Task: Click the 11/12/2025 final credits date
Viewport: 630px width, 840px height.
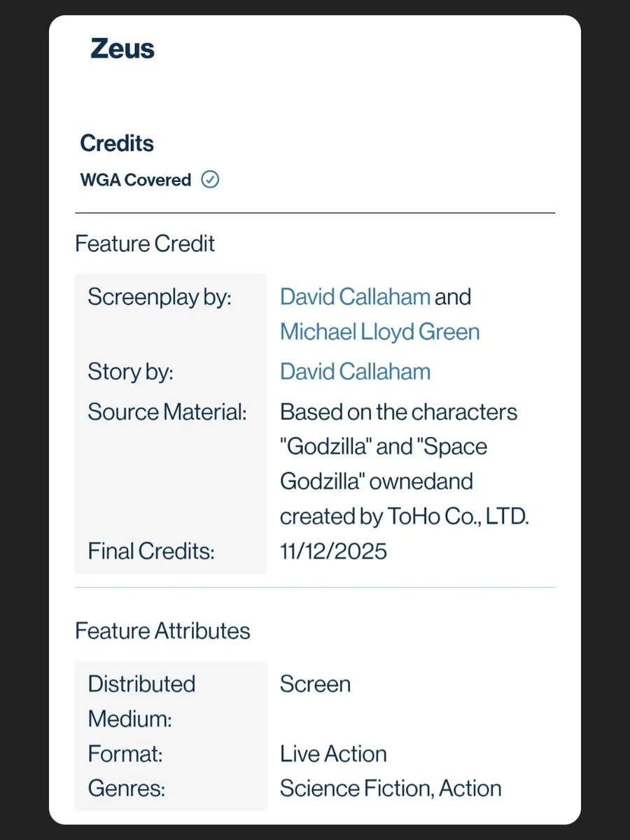Action: pyautogui.click(x=333, y=551)
